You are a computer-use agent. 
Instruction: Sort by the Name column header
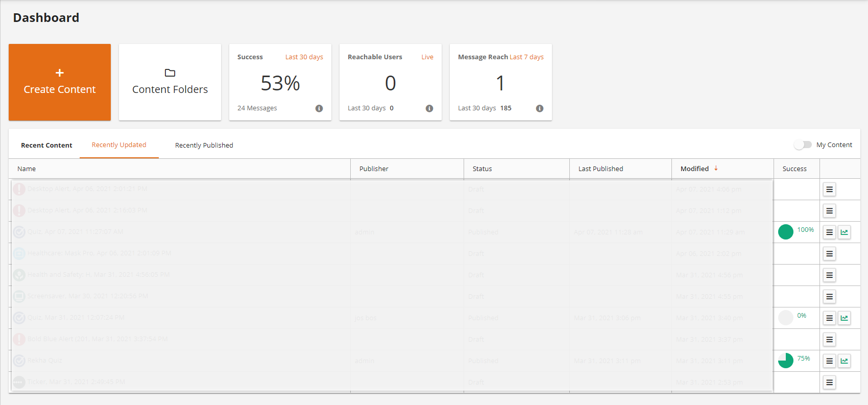tap(27, 169)
